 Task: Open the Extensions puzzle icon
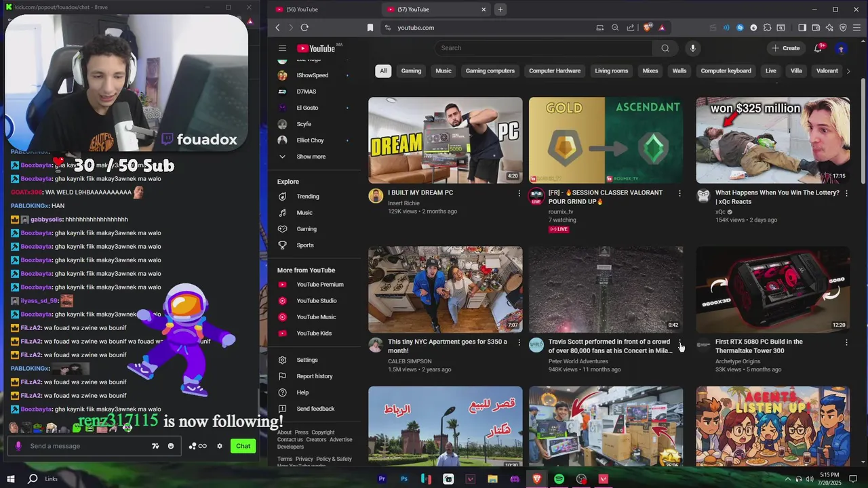(767, 28)
